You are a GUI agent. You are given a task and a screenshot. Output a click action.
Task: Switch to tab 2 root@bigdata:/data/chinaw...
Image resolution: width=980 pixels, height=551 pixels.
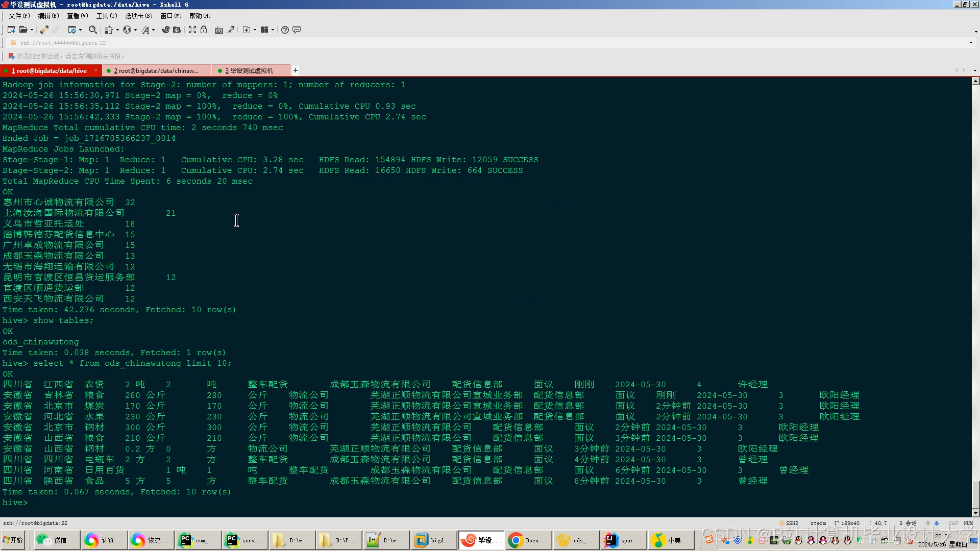tap(156, 71)
